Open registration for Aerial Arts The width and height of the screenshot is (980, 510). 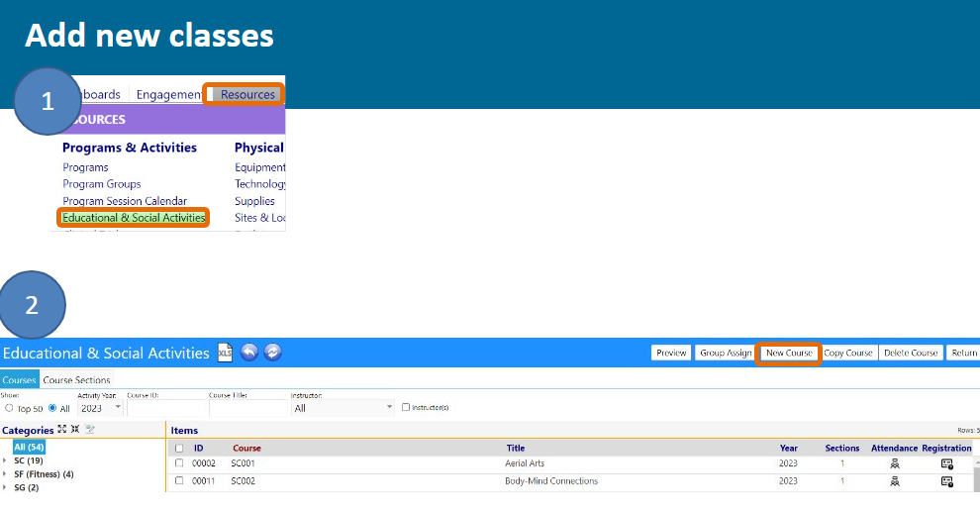pyautogui.click(x=947, y=463)
